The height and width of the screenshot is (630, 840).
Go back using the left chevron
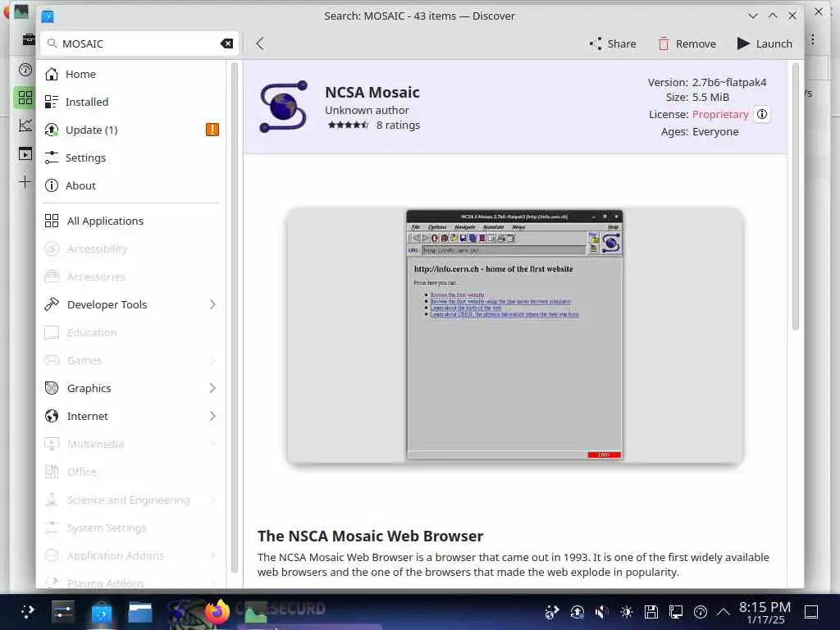pos(260,43)
